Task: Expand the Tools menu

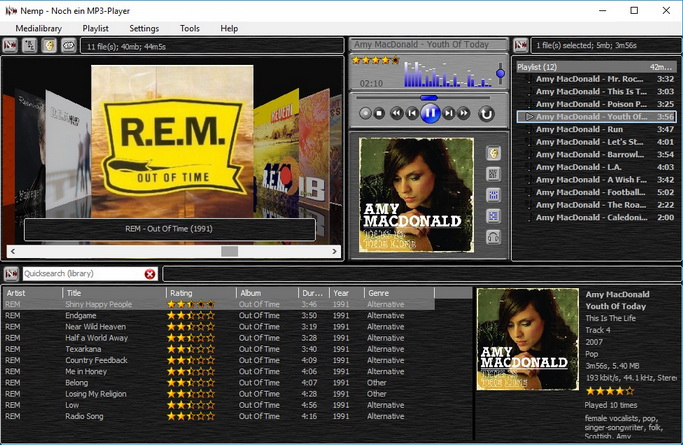Action: tap(189, 28)
